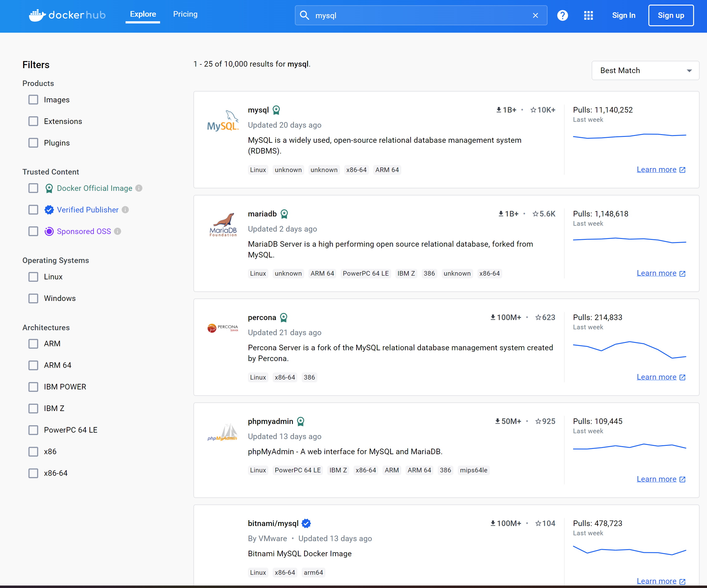Check the Plugins filter checkbox

tap(33, 143)
